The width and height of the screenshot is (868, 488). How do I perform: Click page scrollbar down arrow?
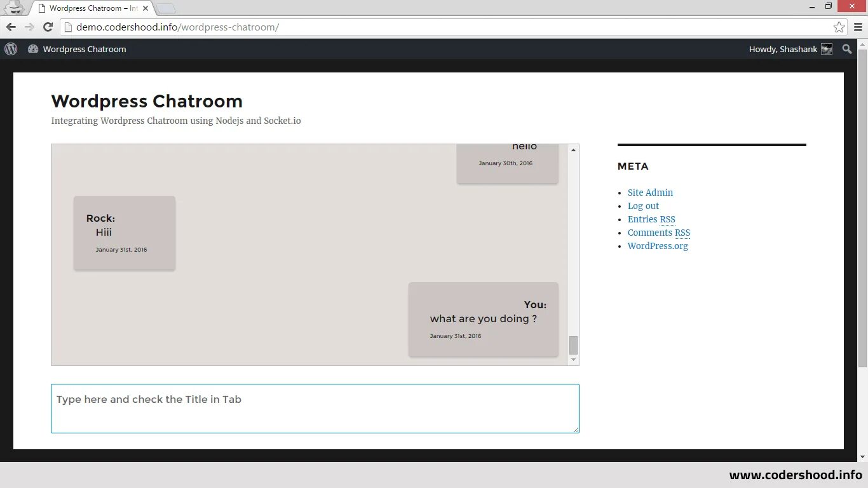(x=862, y=456)
